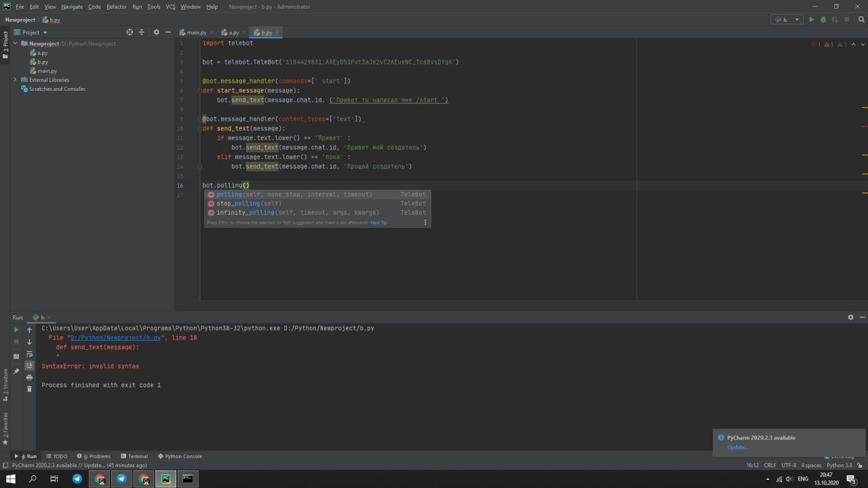This screenshot has height=488, width=868.
Task: Click Up the Stack Trace arrow
Action: pos(29,330)
